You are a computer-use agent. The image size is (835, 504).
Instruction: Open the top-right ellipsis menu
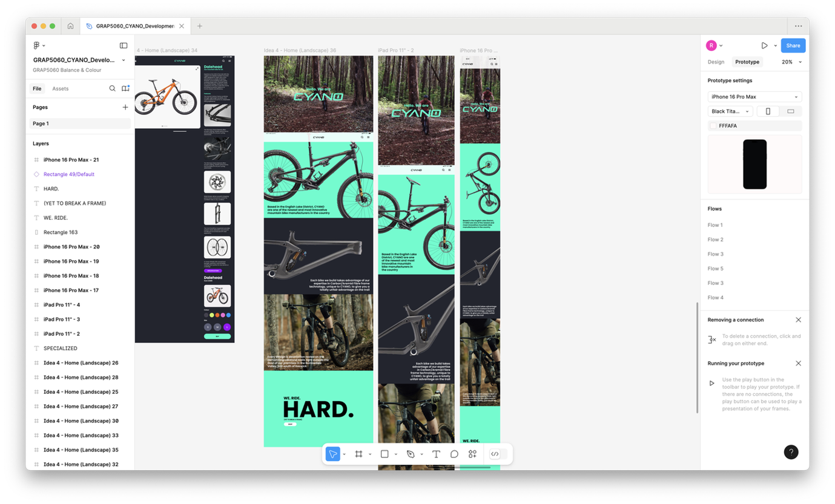coord(798,26)
